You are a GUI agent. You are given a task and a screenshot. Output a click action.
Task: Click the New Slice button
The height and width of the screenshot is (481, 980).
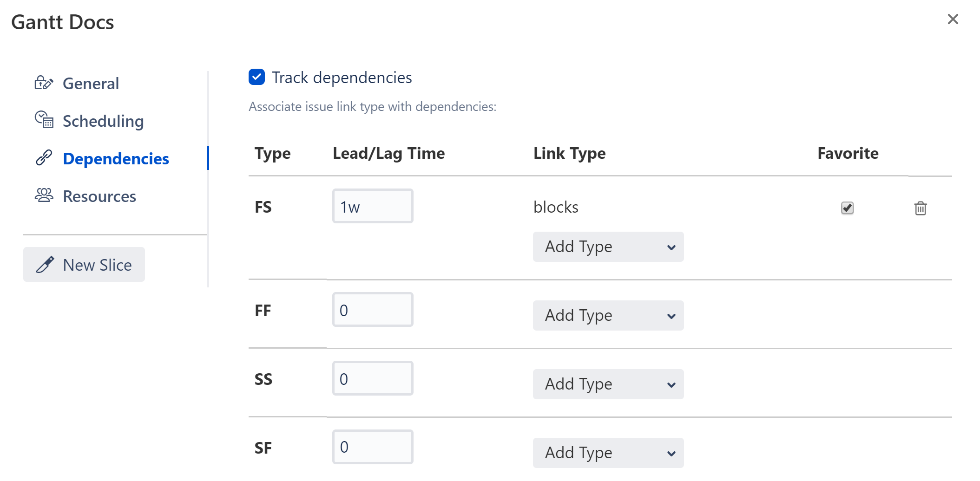84,264
